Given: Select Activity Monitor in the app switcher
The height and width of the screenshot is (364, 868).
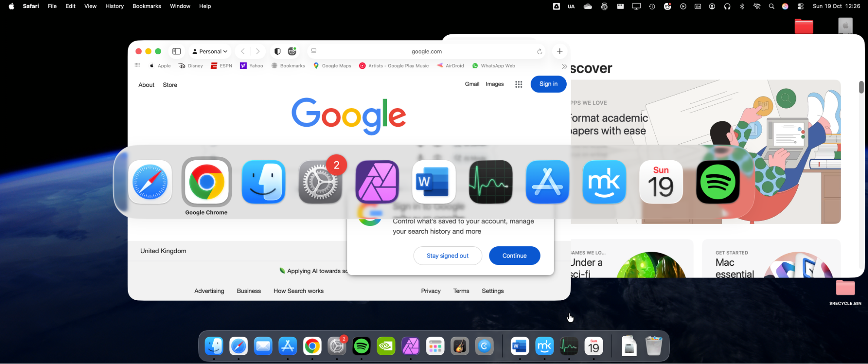Looking at the screenshot, I should coord(491,182).
